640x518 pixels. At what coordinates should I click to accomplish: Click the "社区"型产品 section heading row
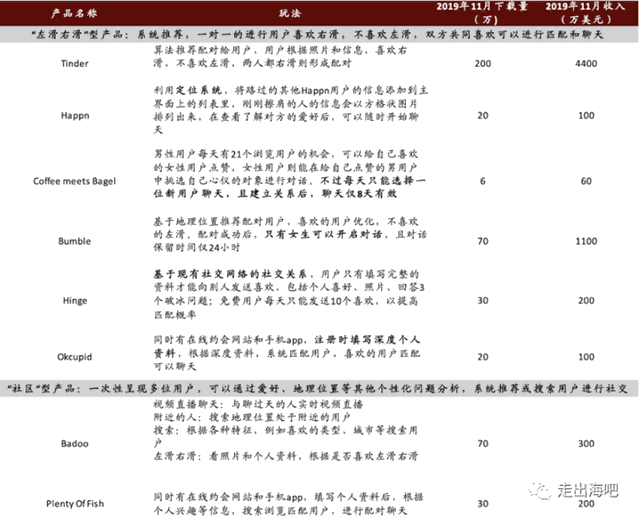click(319, 389)
